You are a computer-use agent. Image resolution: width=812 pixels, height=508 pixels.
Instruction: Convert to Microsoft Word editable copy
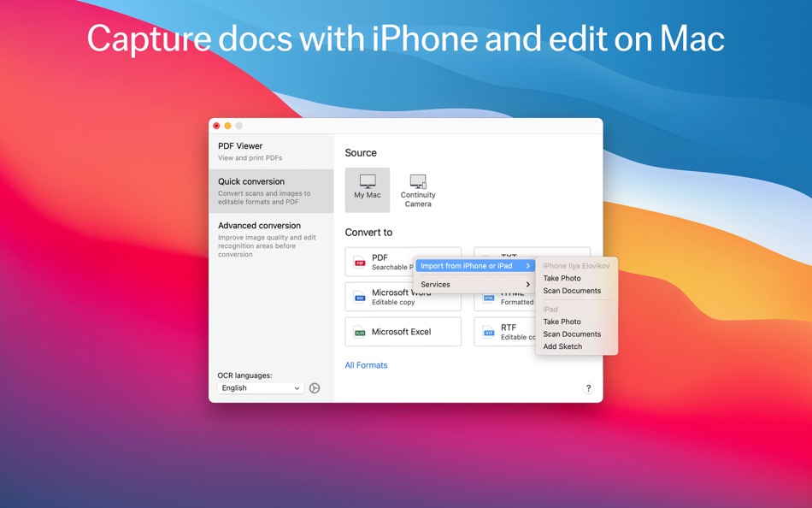click(403, 297)
